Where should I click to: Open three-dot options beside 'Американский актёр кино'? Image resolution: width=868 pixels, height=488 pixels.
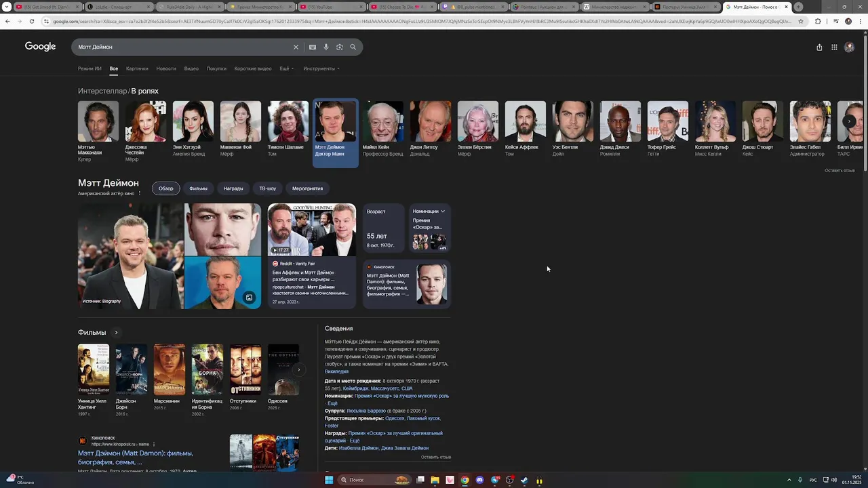[140, 194]
